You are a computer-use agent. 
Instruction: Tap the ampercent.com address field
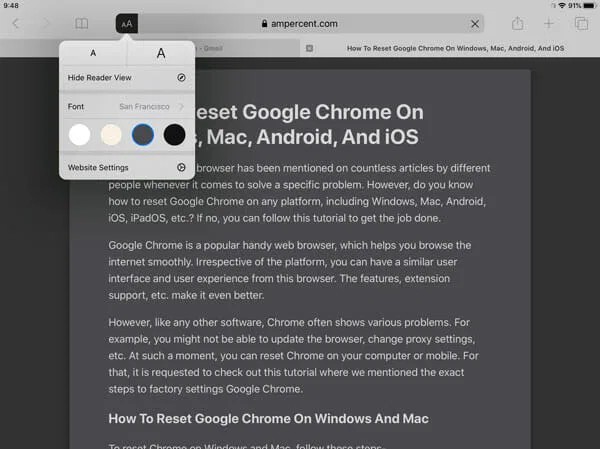300,23
